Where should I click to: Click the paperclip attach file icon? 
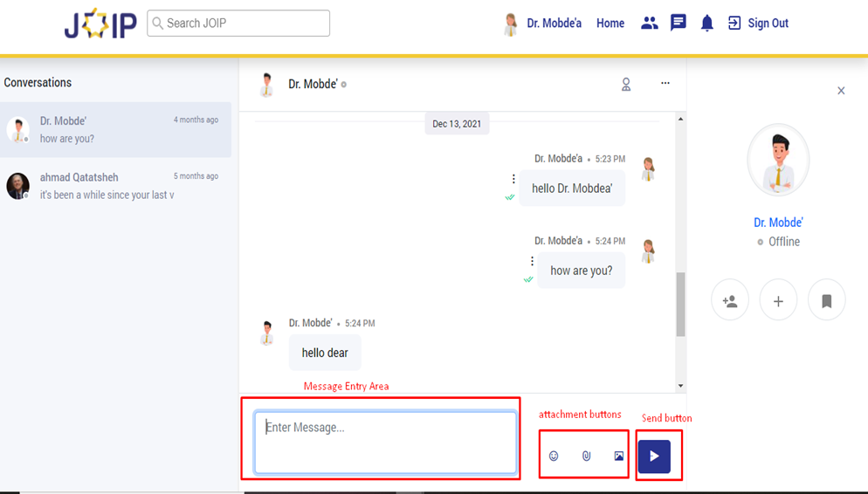pos(586,456)
